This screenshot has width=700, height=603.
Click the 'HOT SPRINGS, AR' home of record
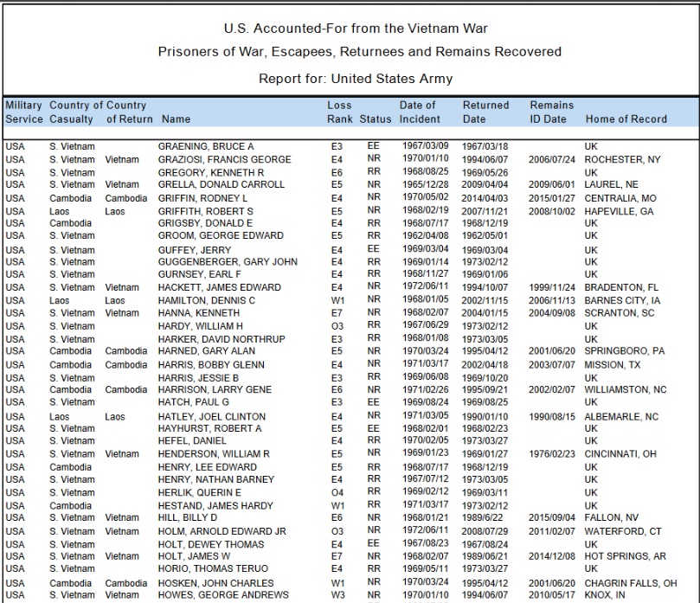(625, 556)
